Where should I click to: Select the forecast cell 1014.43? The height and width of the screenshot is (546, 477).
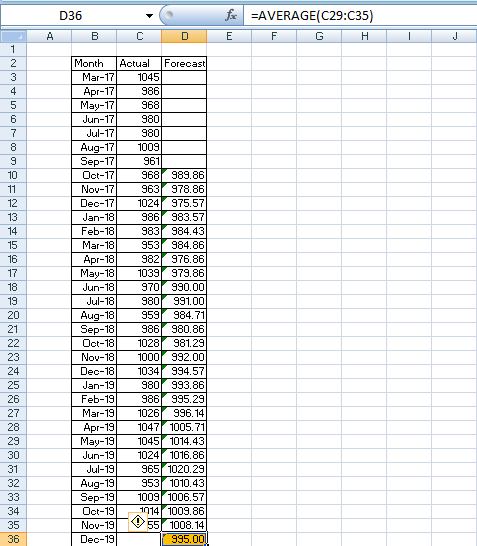(x=184, y=441)
